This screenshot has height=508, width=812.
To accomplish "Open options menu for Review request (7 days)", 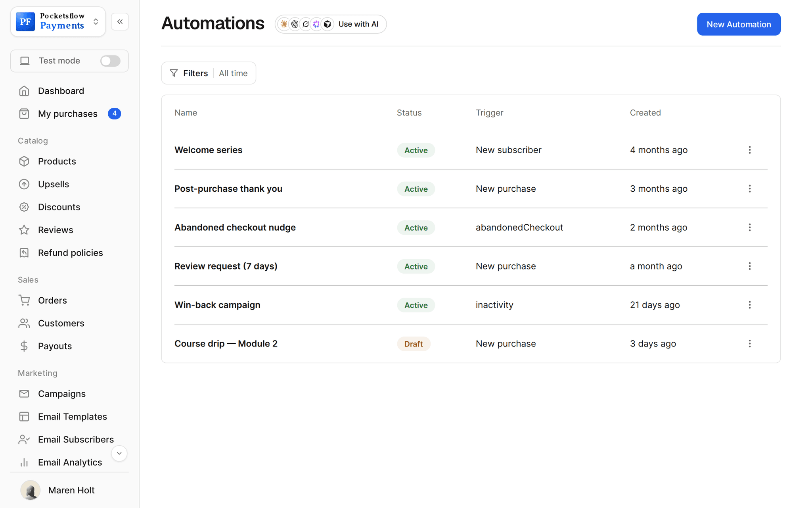I will [749, 266].
